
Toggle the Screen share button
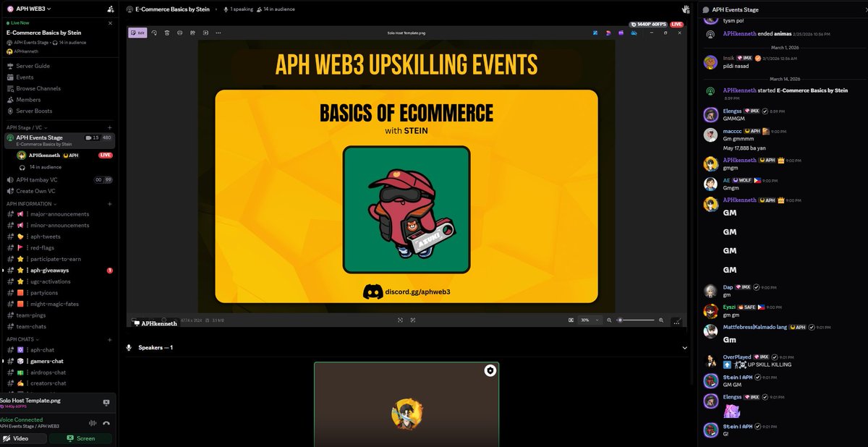coord(80,438)
